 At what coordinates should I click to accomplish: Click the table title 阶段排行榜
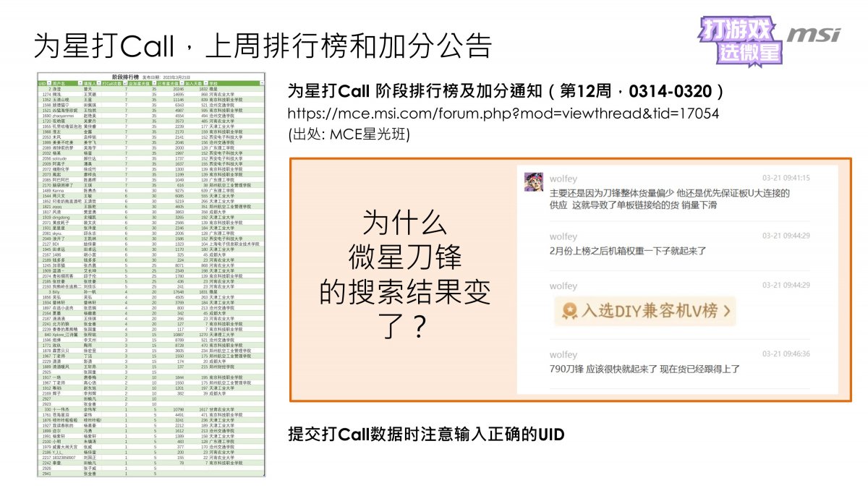[x=125, y=76]
